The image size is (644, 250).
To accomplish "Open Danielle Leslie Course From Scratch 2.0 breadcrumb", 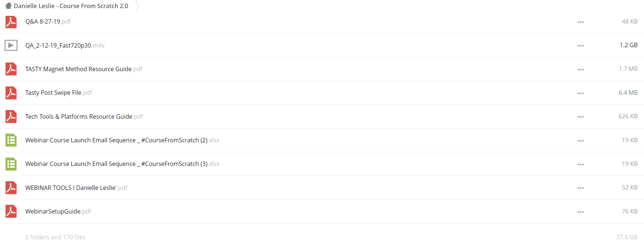I will [x=71, y=6].
